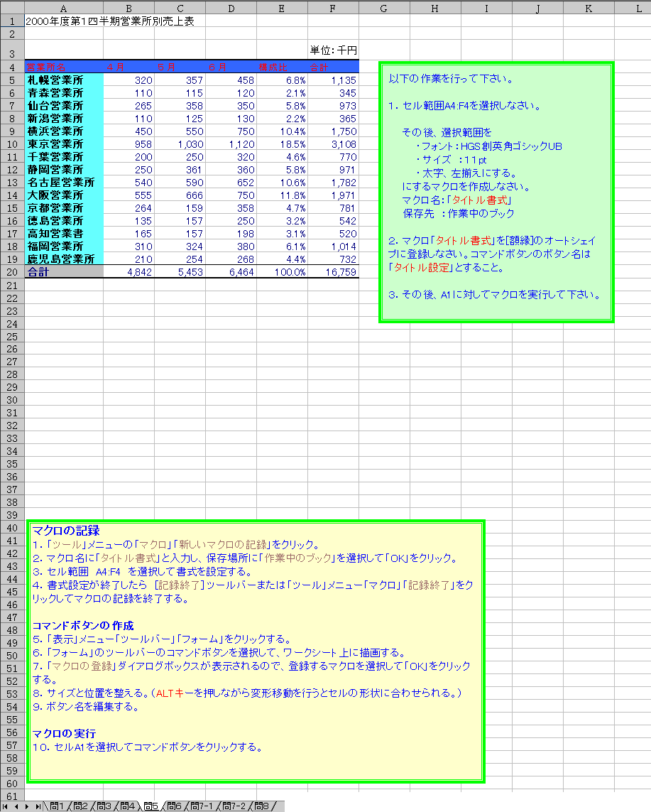Image resolution: width=651 pixels, height=812 pixels.
Task: Click the active 問5 sheet tab
Action: [151, 806]
